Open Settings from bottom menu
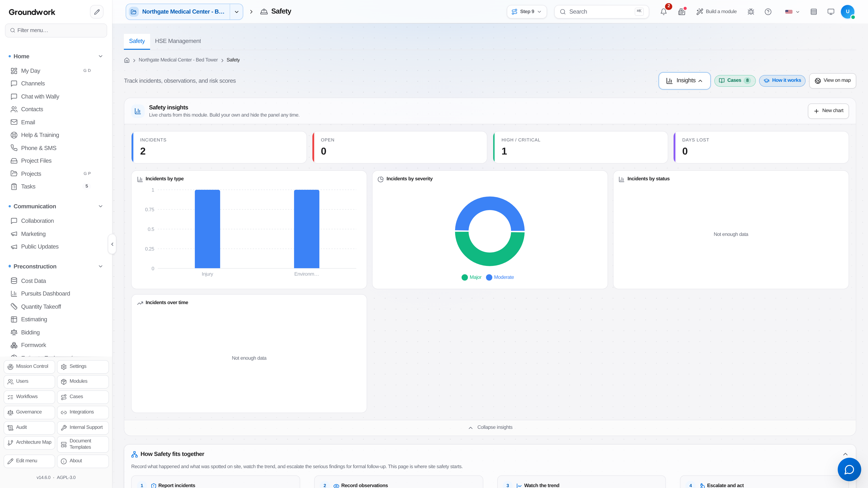Screen dimensions: 868x488 coord(83,366)
